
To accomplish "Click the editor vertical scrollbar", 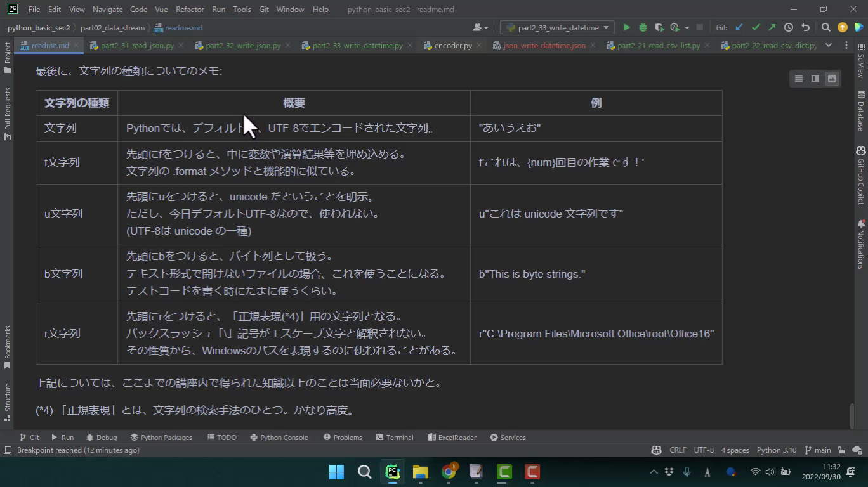I will tap(852, 415).
